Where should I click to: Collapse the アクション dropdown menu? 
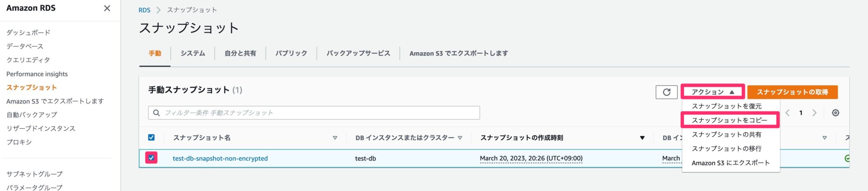[x=712, y=92]
